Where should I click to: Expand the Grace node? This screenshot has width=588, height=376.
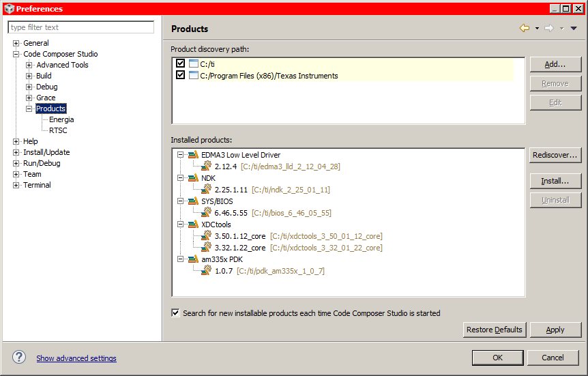[x=29, y=98]
